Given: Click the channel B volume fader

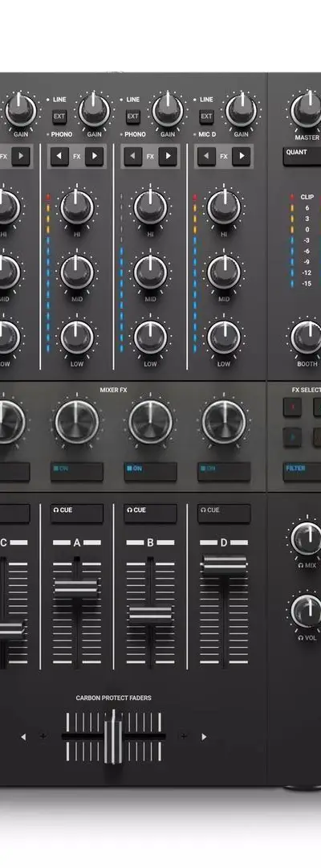Looking at the screenshot, I should [x=150, y=615].
